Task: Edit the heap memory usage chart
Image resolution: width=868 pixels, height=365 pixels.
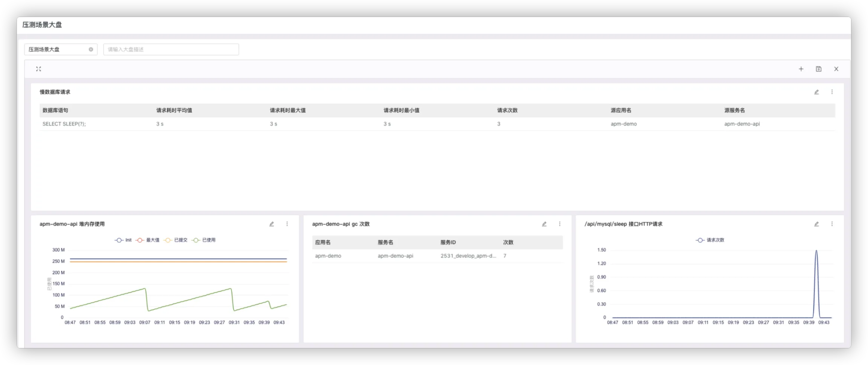Action: pos(272,224)
